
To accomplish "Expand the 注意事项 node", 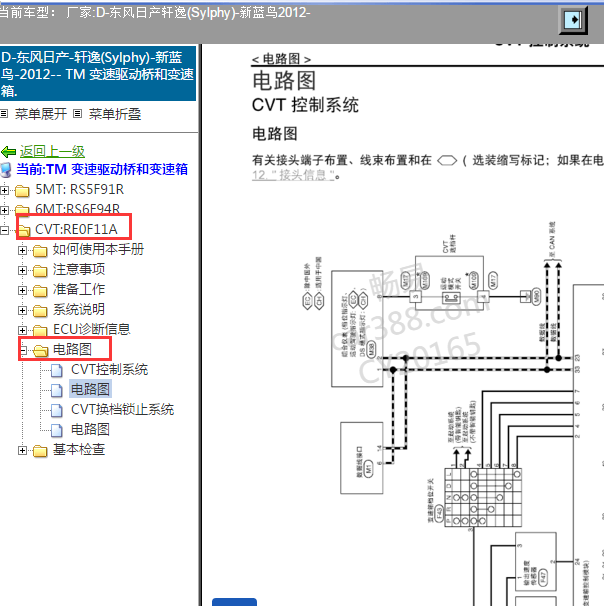I will (x=22, y=271).
